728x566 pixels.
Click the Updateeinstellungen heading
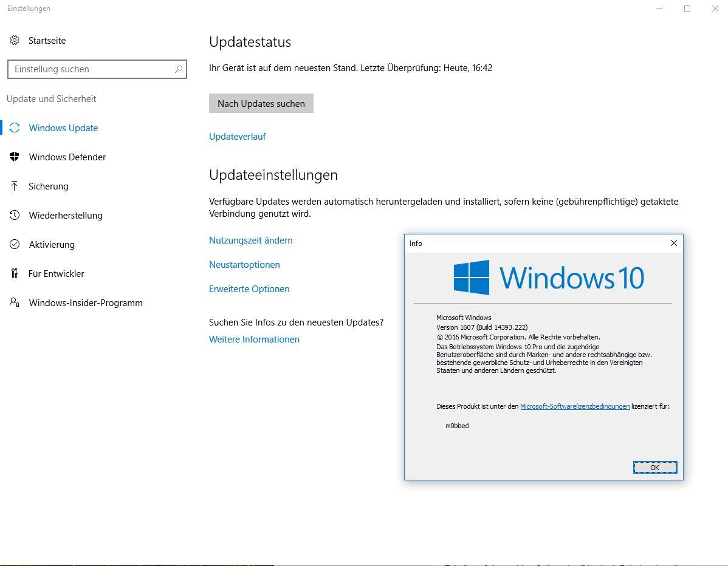(x=273, y=175)
